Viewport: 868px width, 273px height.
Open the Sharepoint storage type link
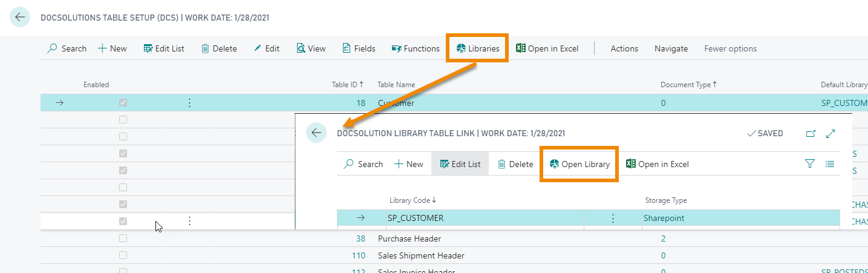point(664,218)
